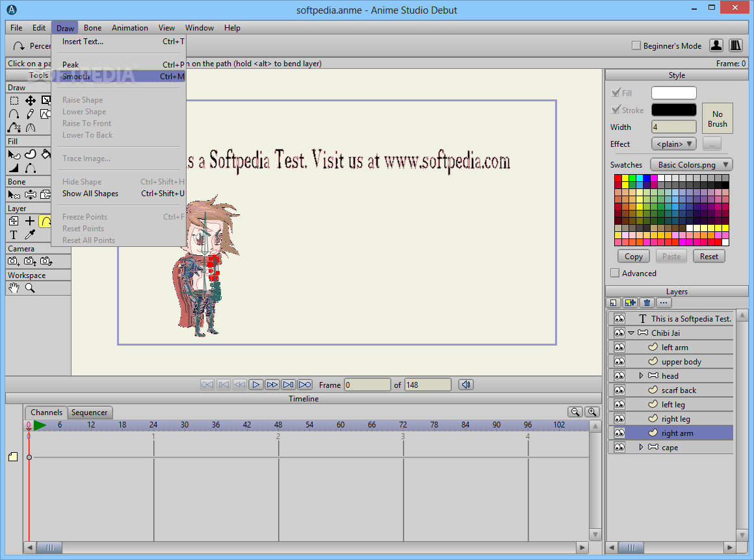Click the Delete Layer trash icon
Image resolution: width=754 pixels, height=560 pixels.
tap(647, 303)
